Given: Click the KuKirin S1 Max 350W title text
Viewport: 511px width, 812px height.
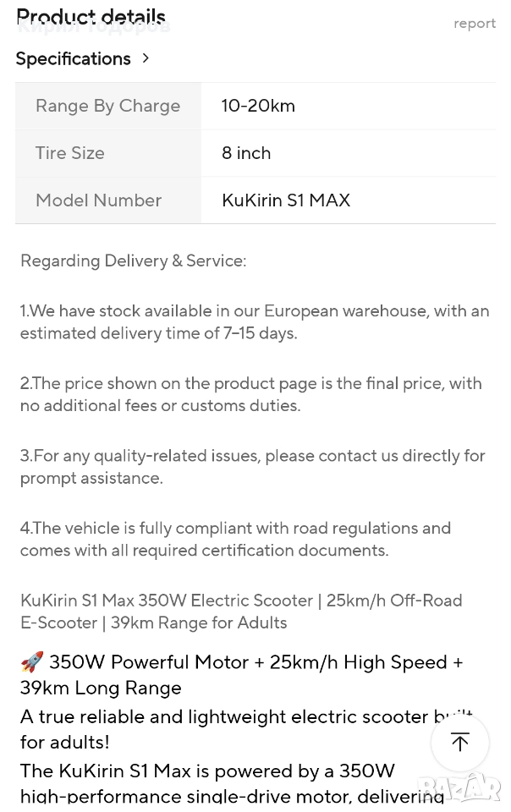Looking at the screenshot, I should point(241,611).
